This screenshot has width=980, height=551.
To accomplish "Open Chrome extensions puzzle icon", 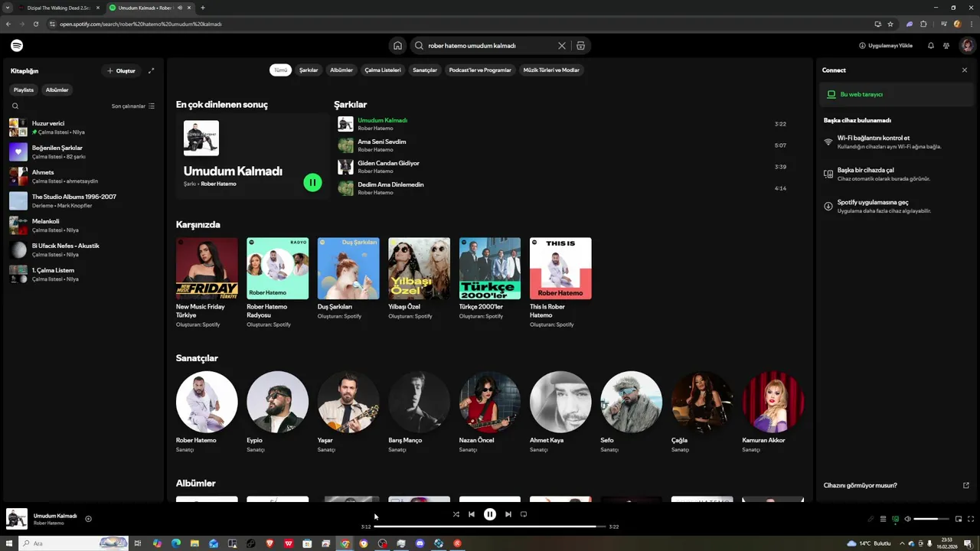I will tap(923, 24).
